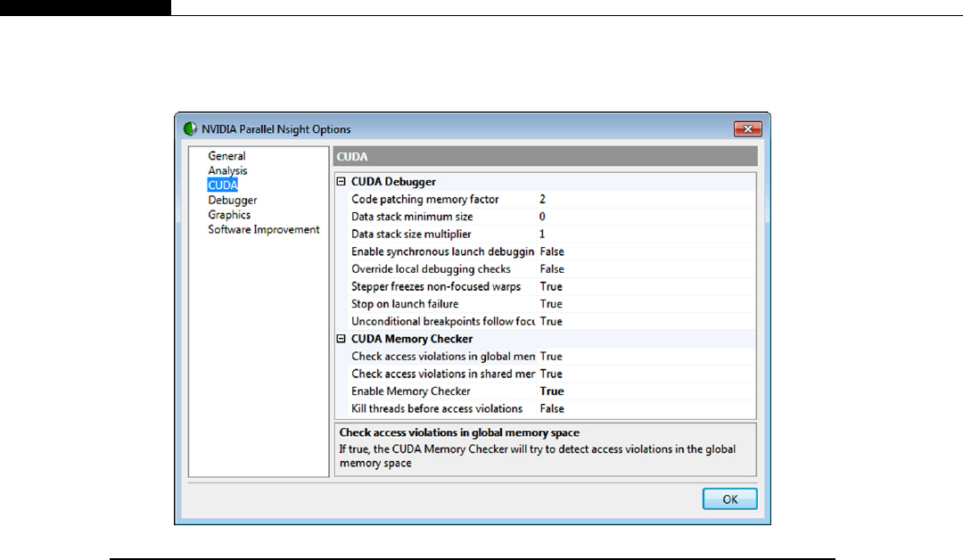Select General in the options category list

(x=226, y=156)
